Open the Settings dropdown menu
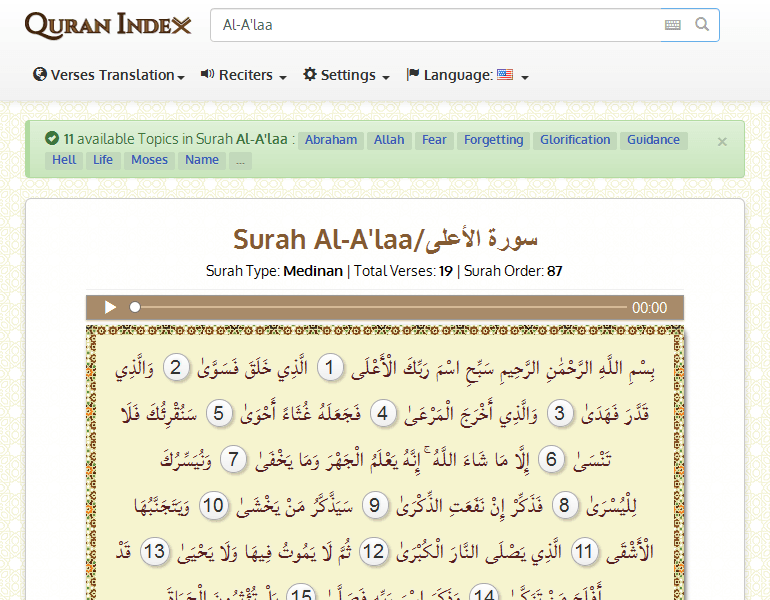 346,75
